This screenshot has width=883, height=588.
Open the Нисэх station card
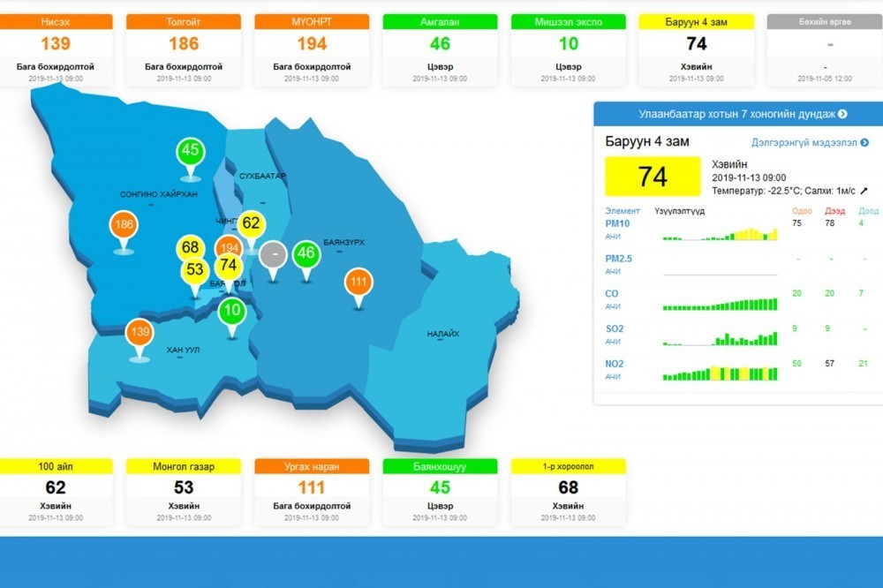tap(56, 49)
